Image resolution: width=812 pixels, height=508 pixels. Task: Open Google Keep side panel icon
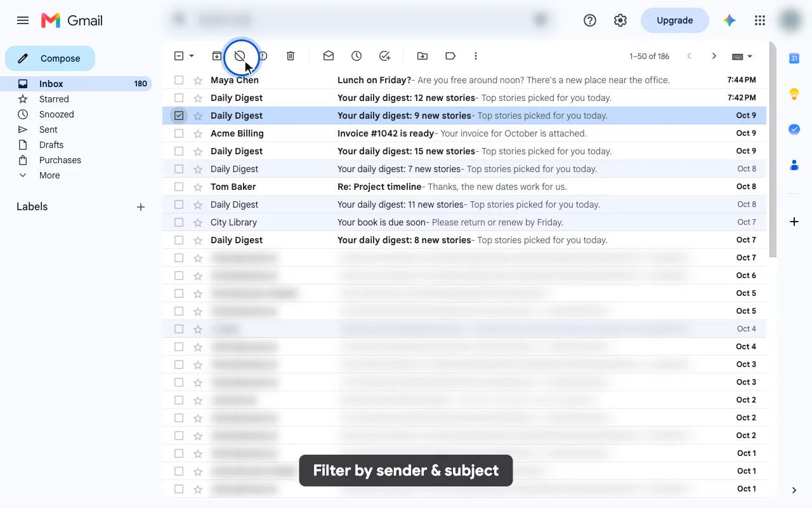(x=794, y=94)
